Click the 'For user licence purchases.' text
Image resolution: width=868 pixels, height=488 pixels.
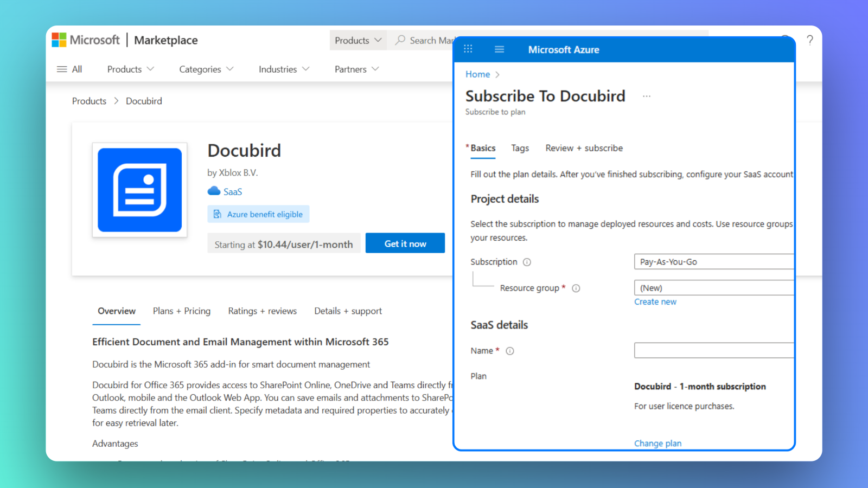[x=684, y=406]
